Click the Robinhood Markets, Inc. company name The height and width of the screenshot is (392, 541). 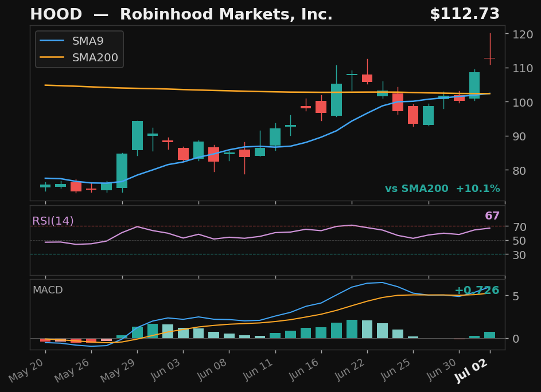click(x=226, y=14)
